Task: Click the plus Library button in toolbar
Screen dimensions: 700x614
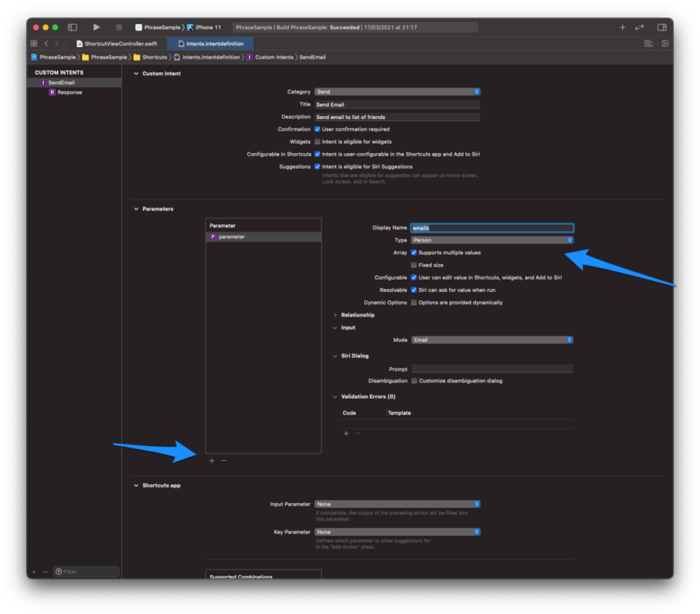Action: tap(622, 27)
